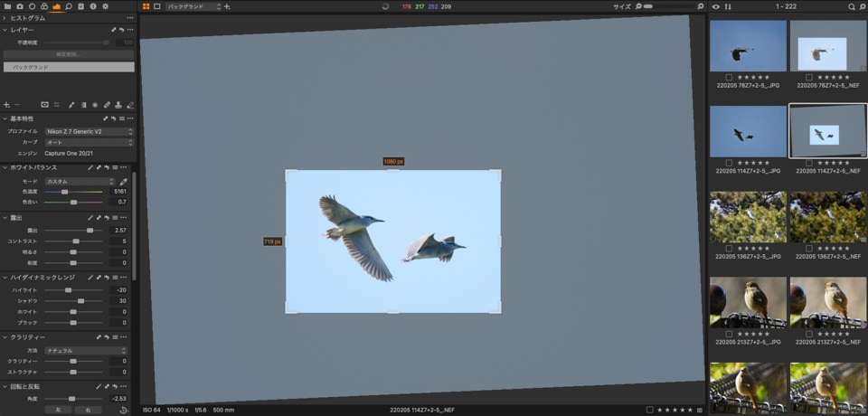The image size is (868, 416).
Task: Click the 角度 value field showing -2.53
Action: pyautogui.click(x=118, y=398)
